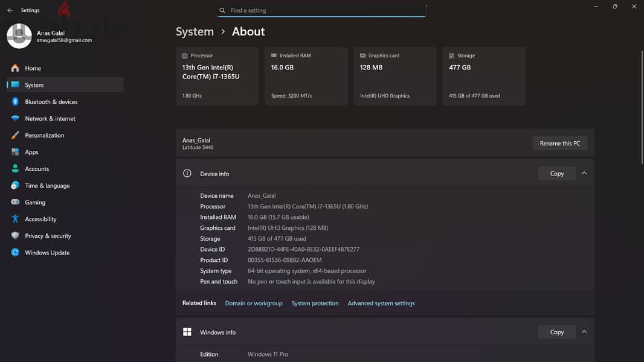Focus the Find a setting search box

[322, 10]
